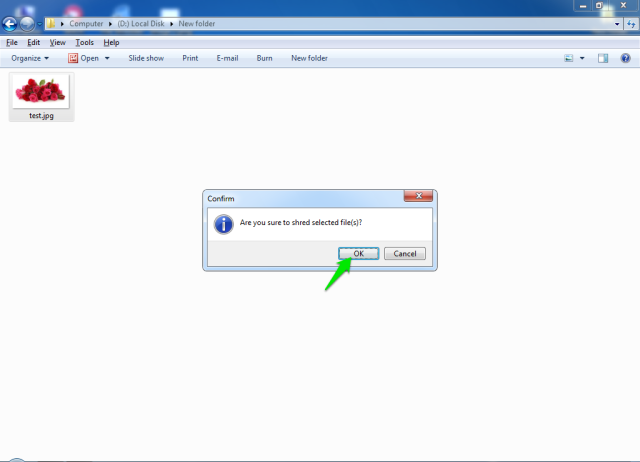
Task: Expand the Open button dropdown arrow
Action: coord(107,58)
